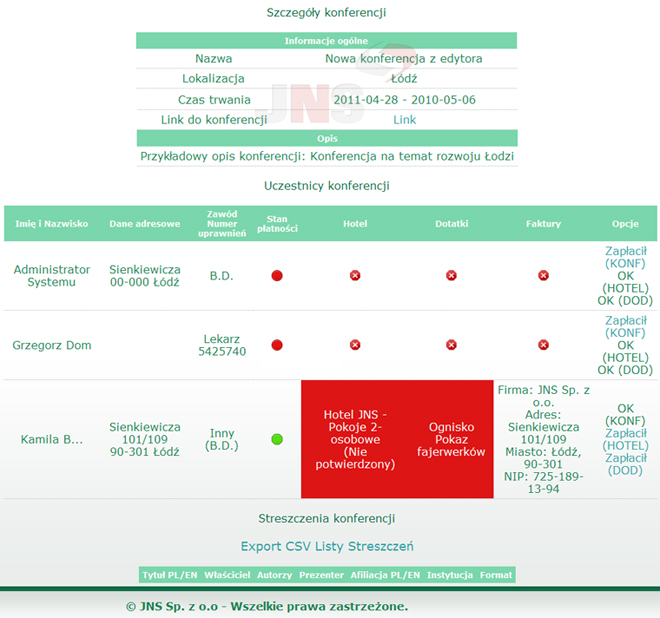
Task: Click Hotel red X icon for Administrator Systemu
Action: [355, 275]
